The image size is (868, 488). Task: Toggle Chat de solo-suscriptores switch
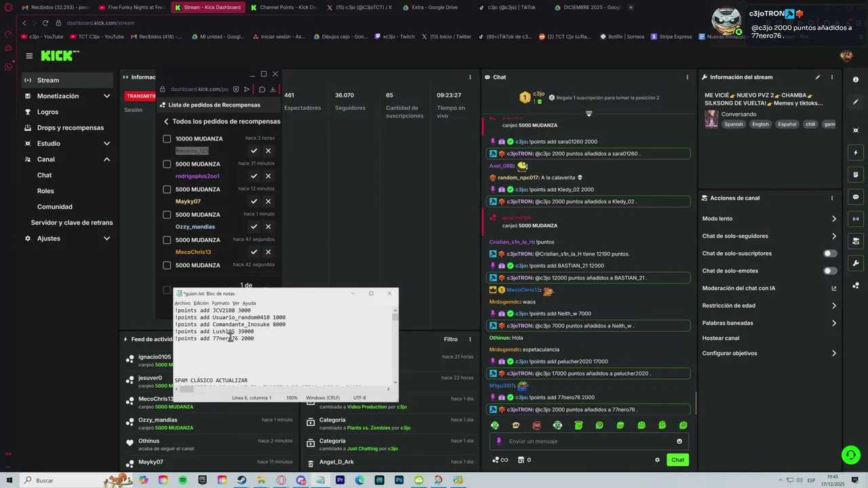pyautogui.click(x=830, y=253)
